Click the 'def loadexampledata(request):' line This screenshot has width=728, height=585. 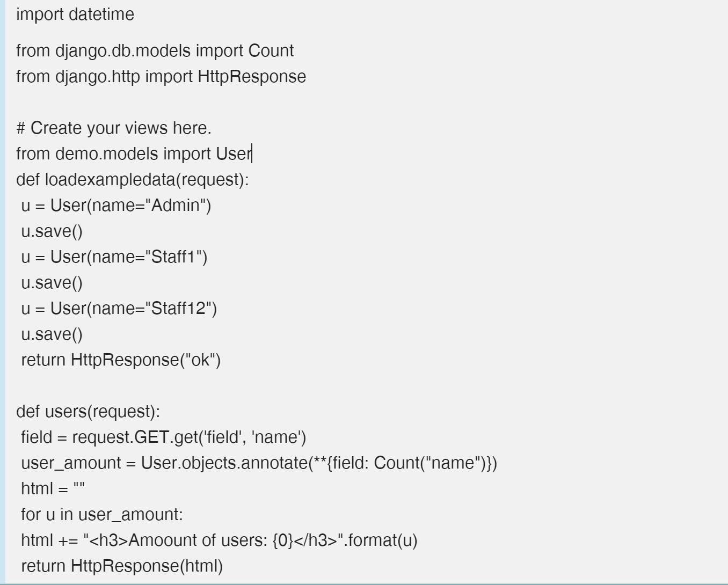point(133,179)
